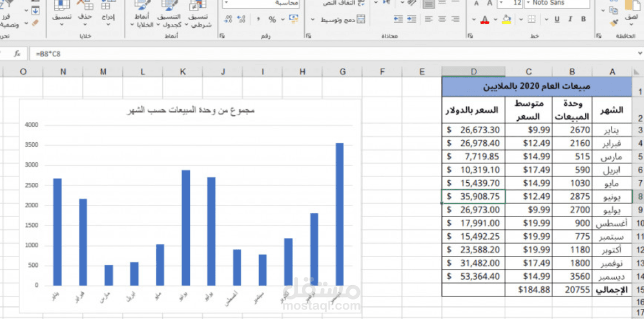
Task: Increase indent icon
Action: tap(398, 19)
